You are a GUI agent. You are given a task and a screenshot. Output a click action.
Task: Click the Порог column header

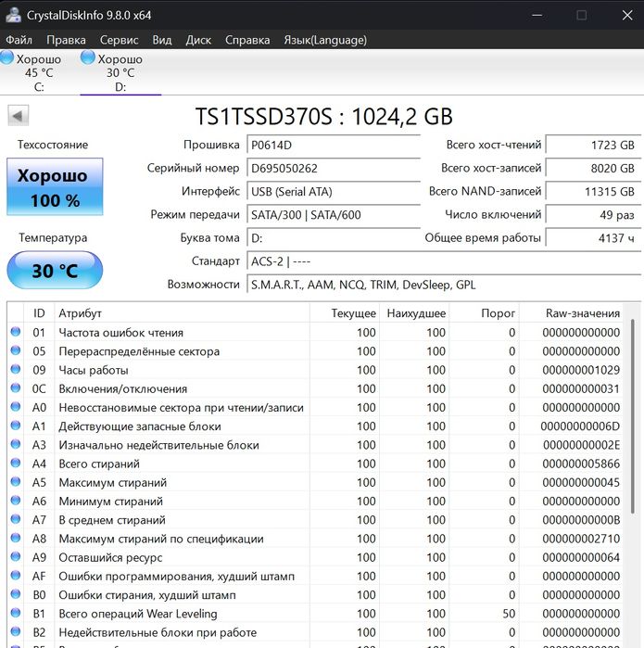click(484, 313)
